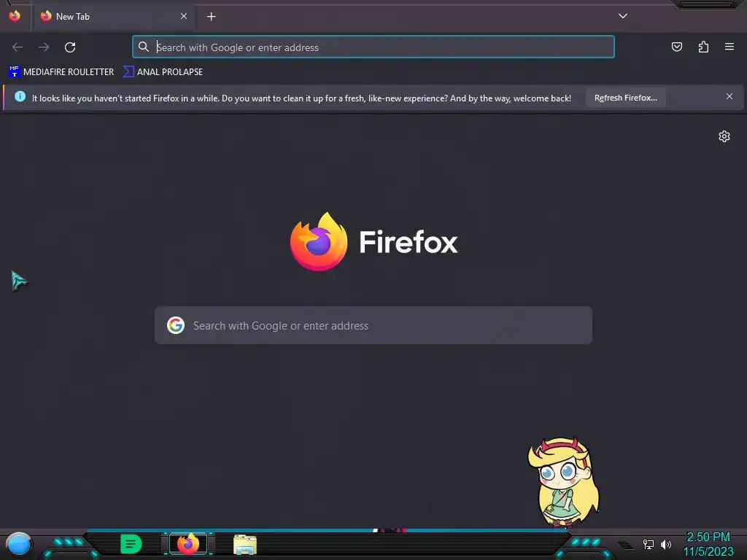
Task: Click the network tray icon
Action: 649,544
